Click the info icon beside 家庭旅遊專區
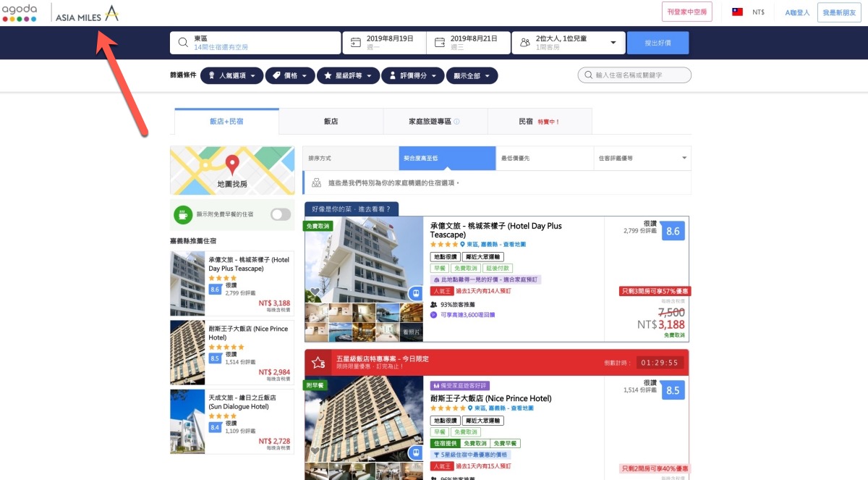Viewport: 868px width, 480px height. [456, 122]
